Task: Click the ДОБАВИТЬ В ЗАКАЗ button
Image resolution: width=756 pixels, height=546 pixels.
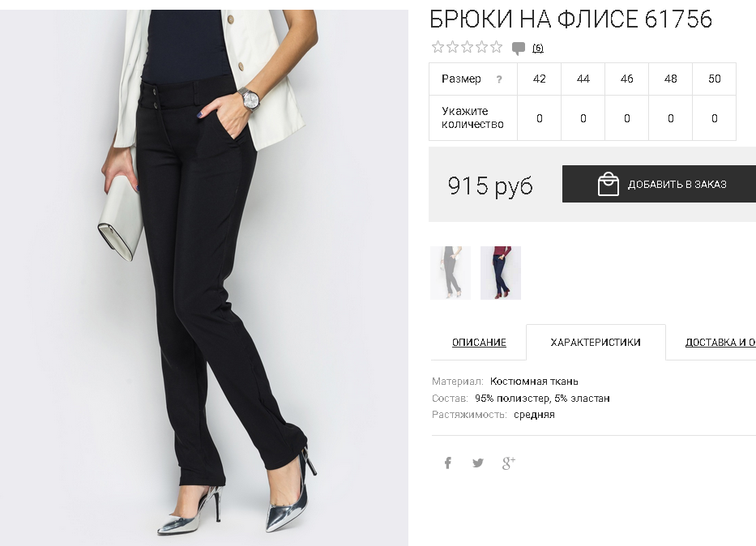Action: (x=659, y=184)
